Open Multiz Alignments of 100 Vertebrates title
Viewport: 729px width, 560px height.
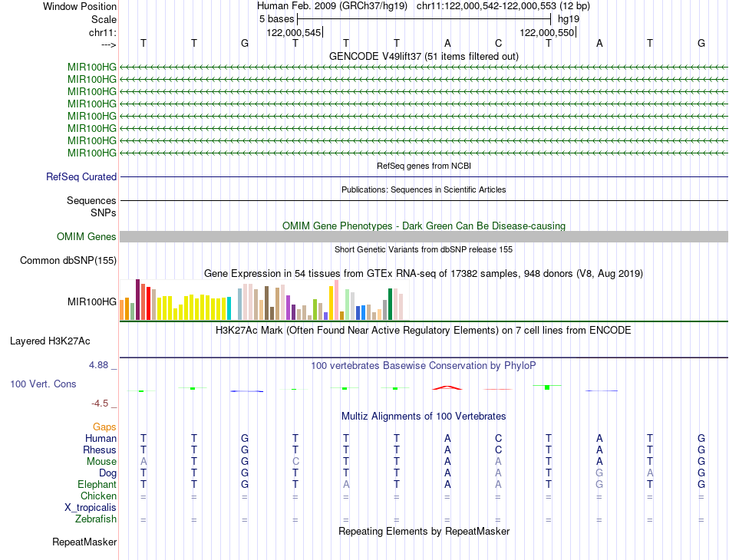pos(424,417)
